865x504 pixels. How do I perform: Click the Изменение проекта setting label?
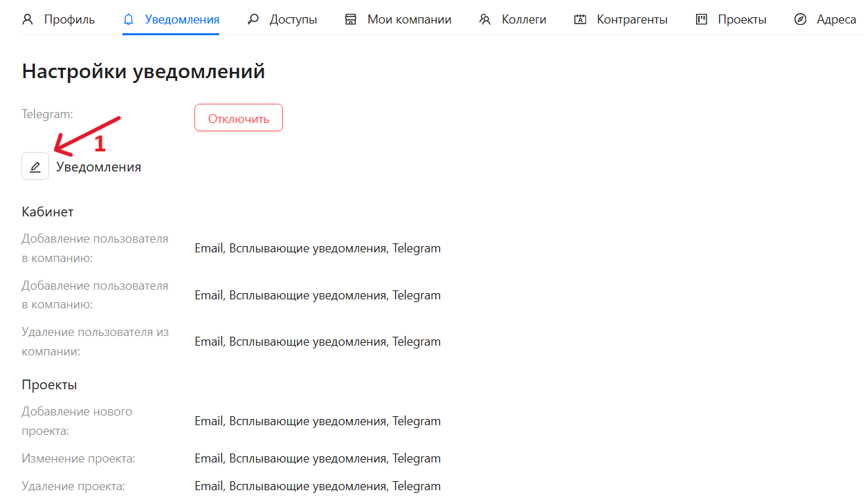coord(78,458)
